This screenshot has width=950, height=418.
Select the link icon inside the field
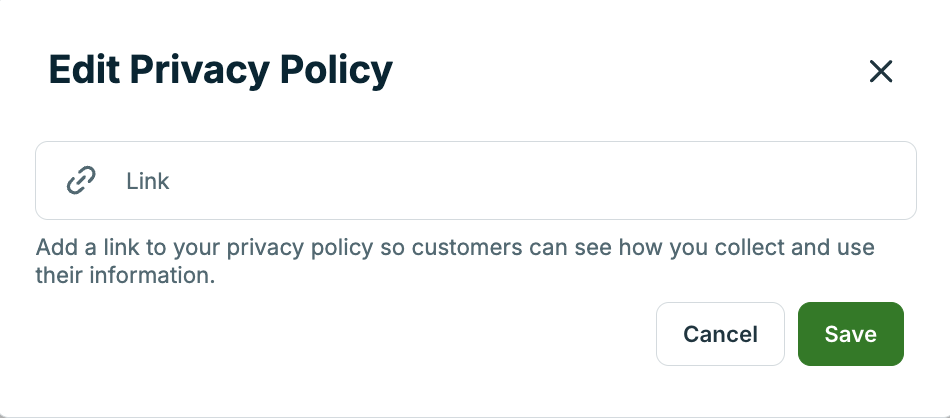pyautogui.click(x=80, y=181)
